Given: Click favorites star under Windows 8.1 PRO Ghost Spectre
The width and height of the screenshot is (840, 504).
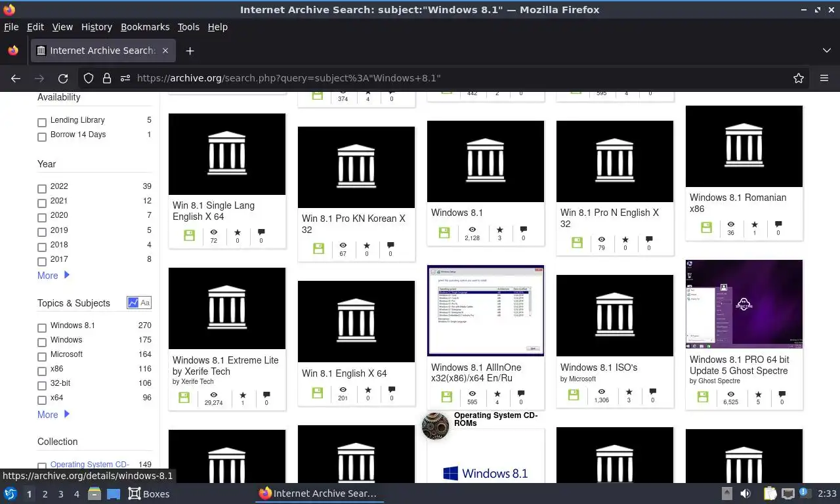Looking at the screenshot, I should point(758,394).
